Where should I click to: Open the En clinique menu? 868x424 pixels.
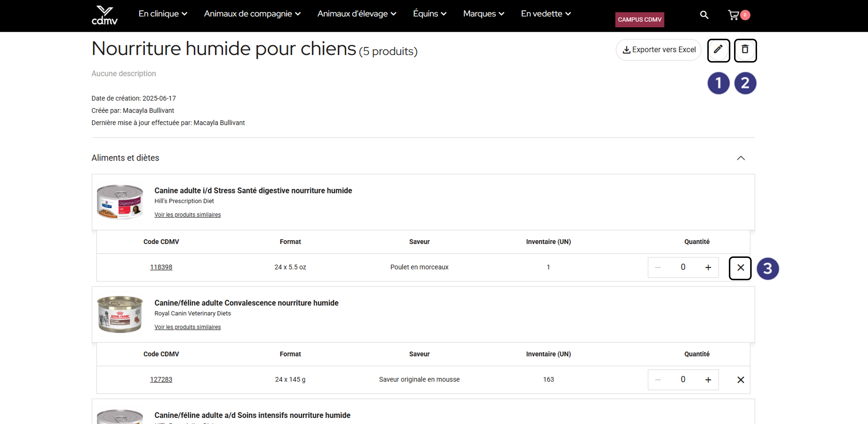(x=163, y=14)
